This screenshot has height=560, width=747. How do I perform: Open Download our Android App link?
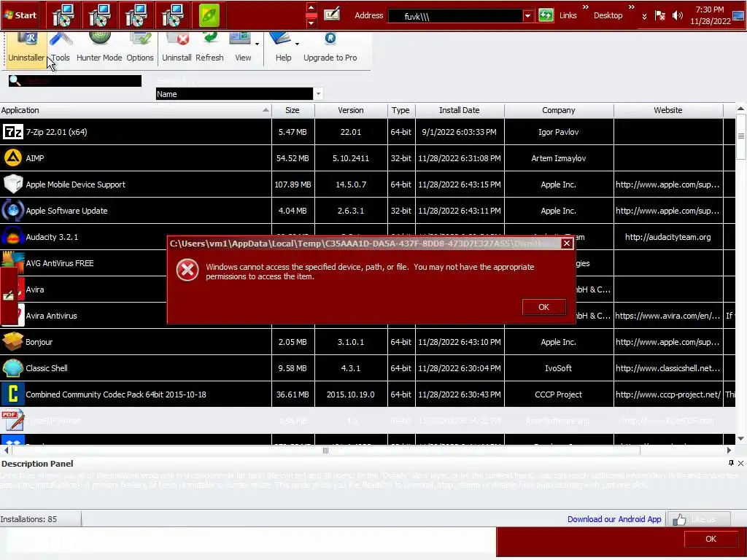tap(614, 519)
